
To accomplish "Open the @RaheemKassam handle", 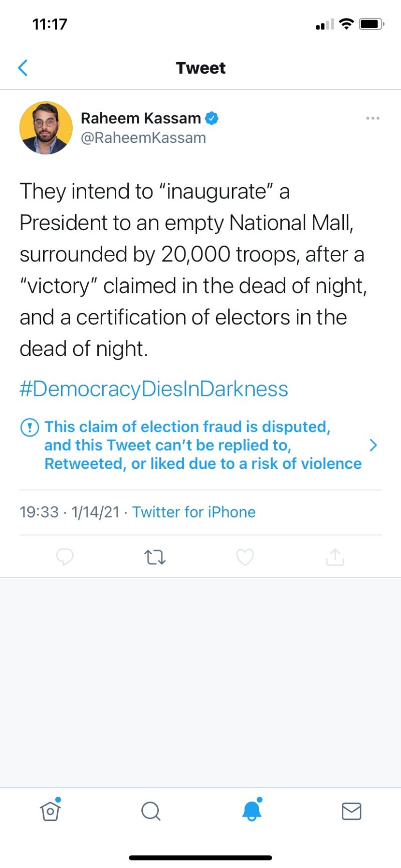I will (143, 138).
